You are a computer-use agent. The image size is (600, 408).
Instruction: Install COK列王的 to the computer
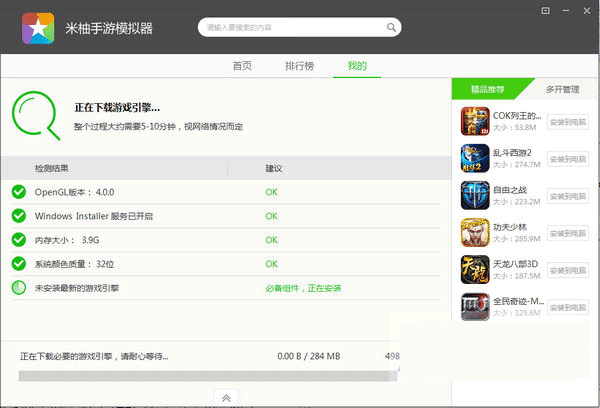[568, 122]
